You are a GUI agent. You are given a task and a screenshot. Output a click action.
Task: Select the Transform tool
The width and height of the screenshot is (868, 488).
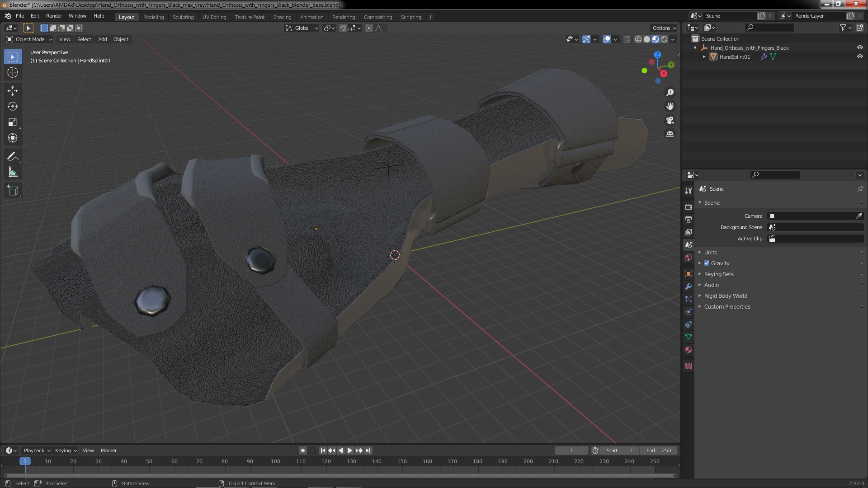13,138
